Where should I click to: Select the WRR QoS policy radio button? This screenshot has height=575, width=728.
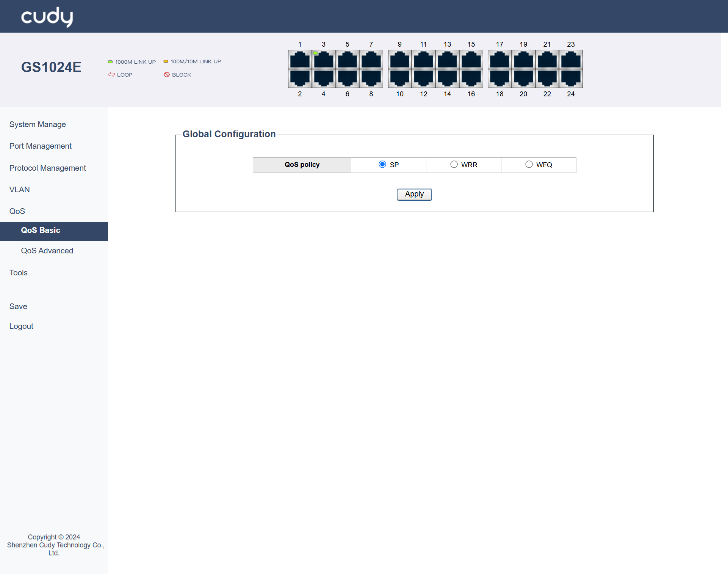(x=454, y=164)
